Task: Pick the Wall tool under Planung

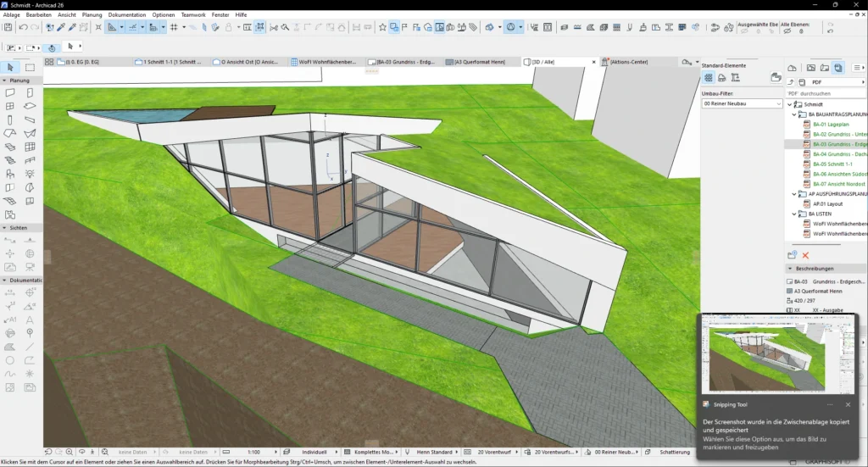Action: click(x=10, y=93)
